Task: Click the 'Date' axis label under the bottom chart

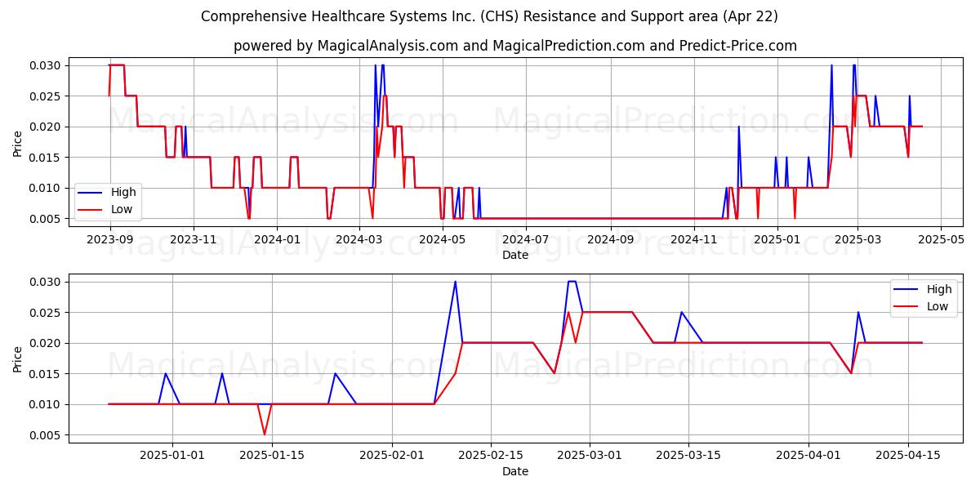Action: (x=515, y=471)
